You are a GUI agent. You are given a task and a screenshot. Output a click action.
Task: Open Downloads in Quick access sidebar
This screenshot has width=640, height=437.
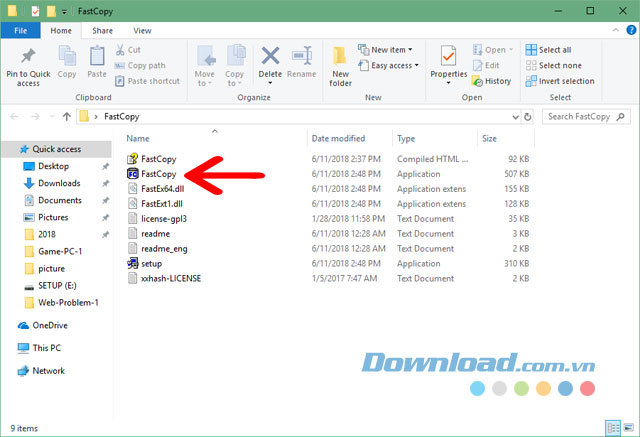[60, 183]
